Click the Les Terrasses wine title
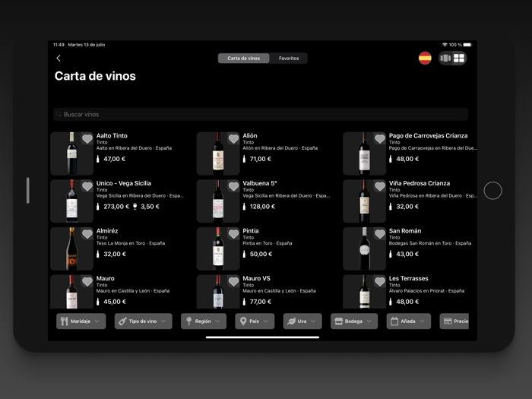 [409, 278]
